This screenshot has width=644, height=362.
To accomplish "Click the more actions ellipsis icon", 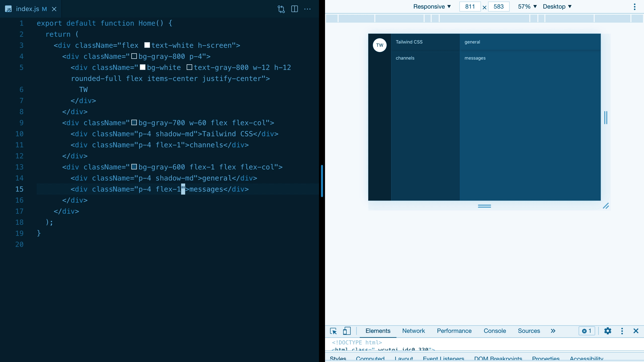I will click(x=308, y=9).
